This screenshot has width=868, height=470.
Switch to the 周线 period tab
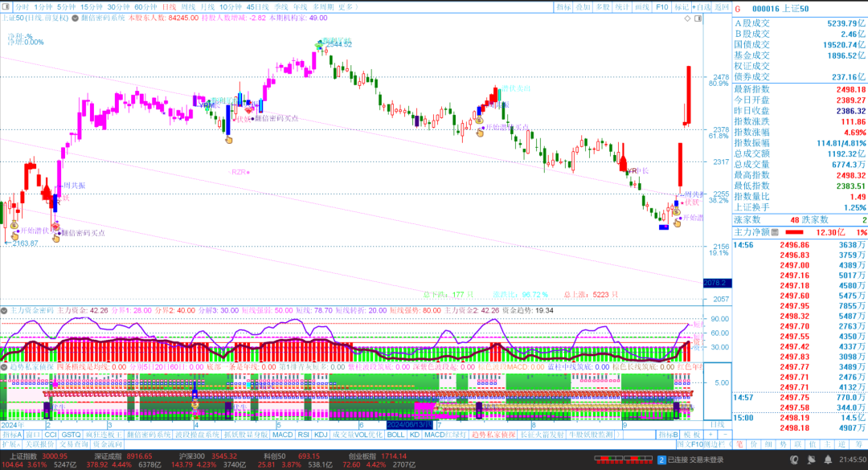(188, 7)
